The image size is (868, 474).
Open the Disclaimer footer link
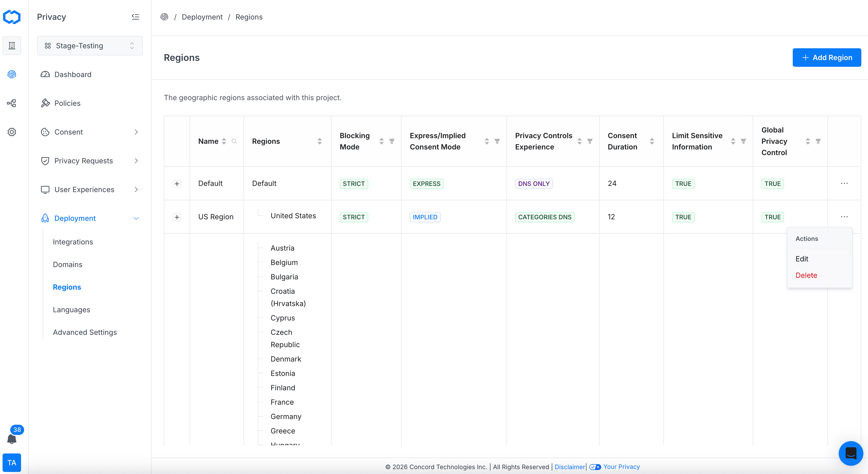[x=569, y=467]
